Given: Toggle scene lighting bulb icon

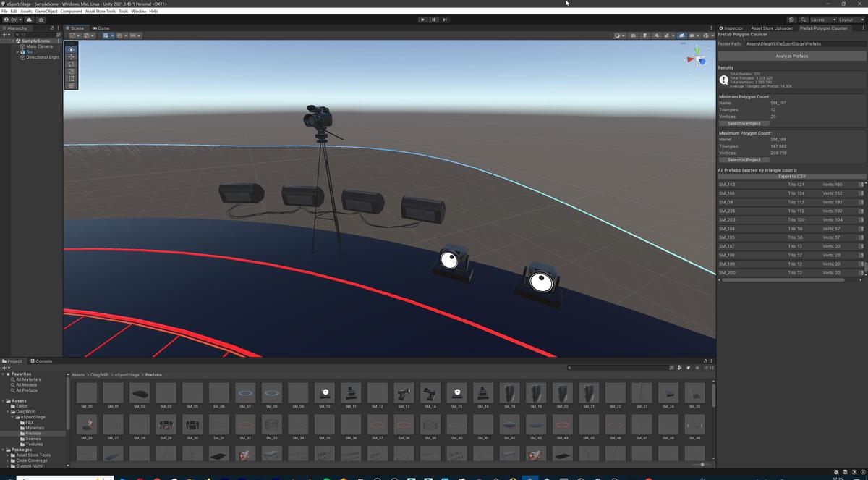Looking at the screenshot, I should tap(645, 35).
